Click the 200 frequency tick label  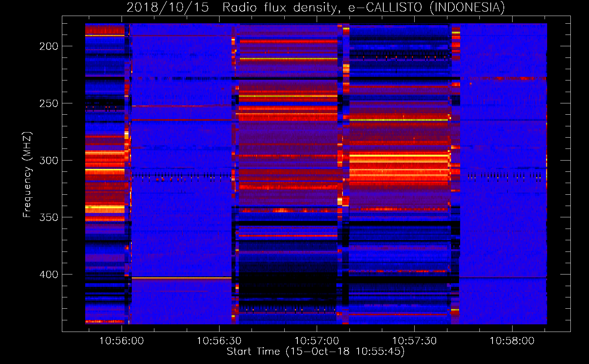tap(49, 46)
